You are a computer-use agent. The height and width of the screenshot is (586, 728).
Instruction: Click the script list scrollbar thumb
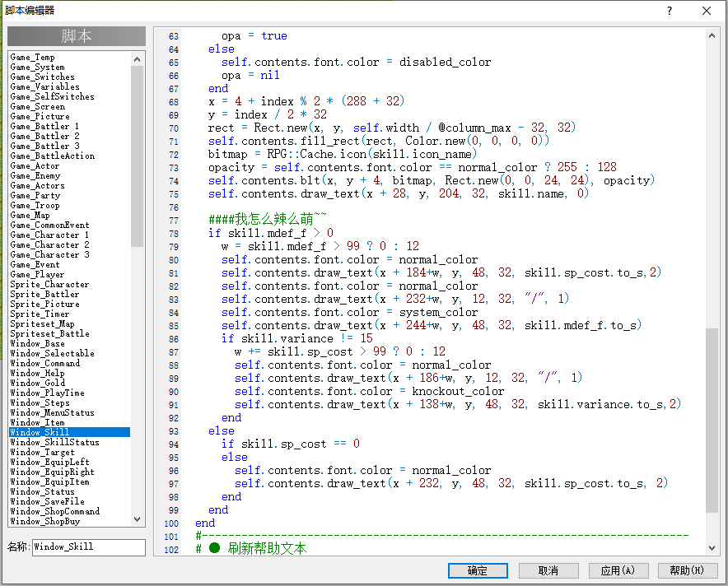pyautogui.click(x=137, y=156)
